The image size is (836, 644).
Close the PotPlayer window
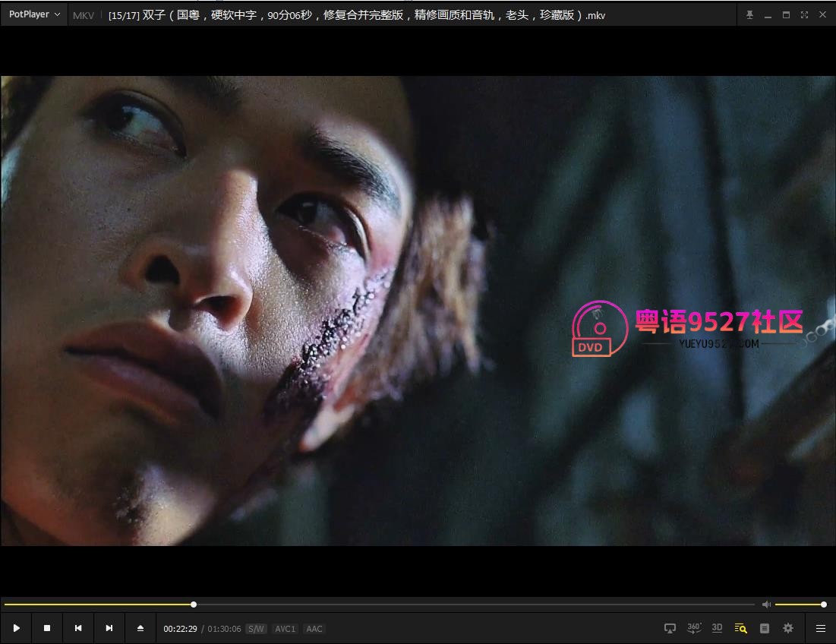822,15
